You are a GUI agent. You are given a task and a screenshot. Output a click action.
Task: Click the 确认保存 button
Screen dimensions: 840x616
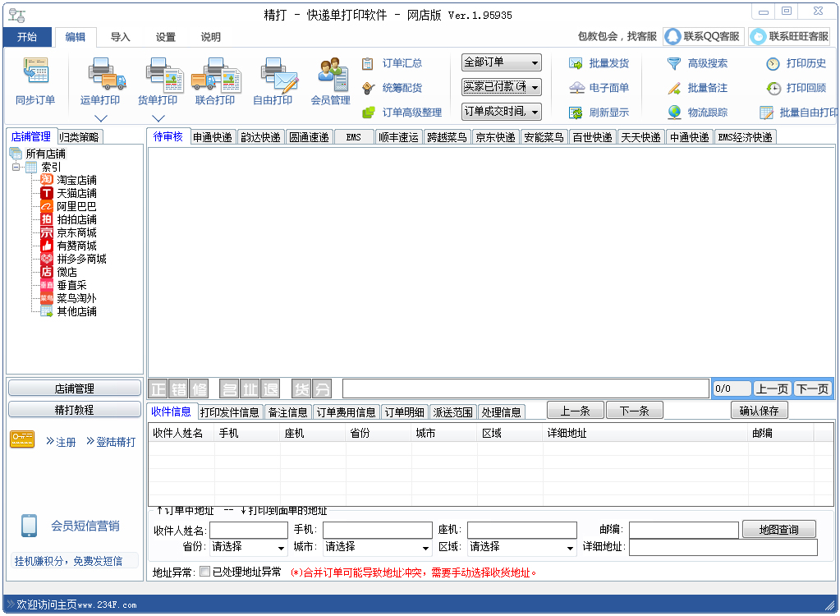tap(759, 411)
